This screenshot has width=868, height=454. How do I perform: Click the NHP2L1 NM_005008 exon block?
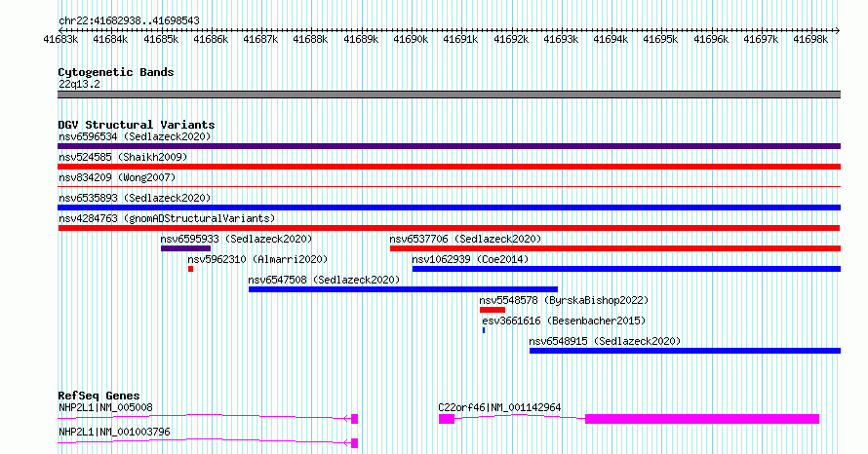[355, 419]
